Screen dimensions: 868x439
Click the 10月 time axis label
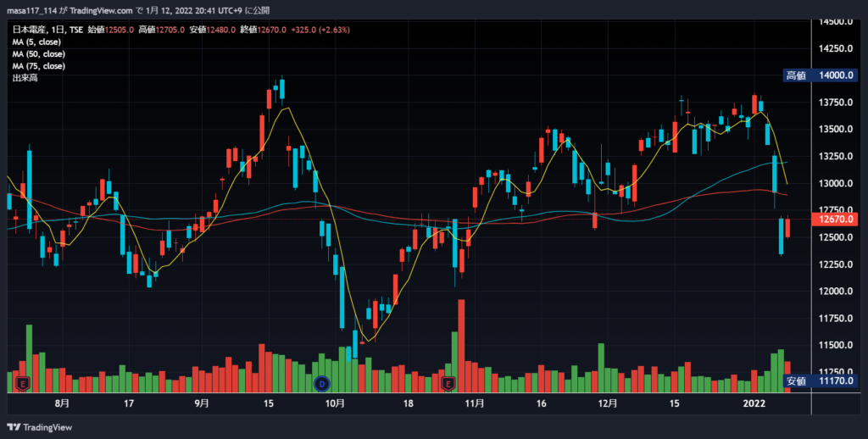[x=335, y=403]
